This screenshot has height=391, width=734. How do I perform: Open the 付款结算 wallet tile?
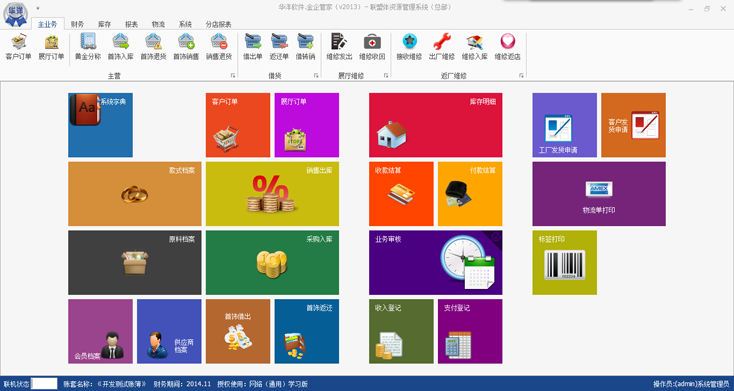point(470,194)
